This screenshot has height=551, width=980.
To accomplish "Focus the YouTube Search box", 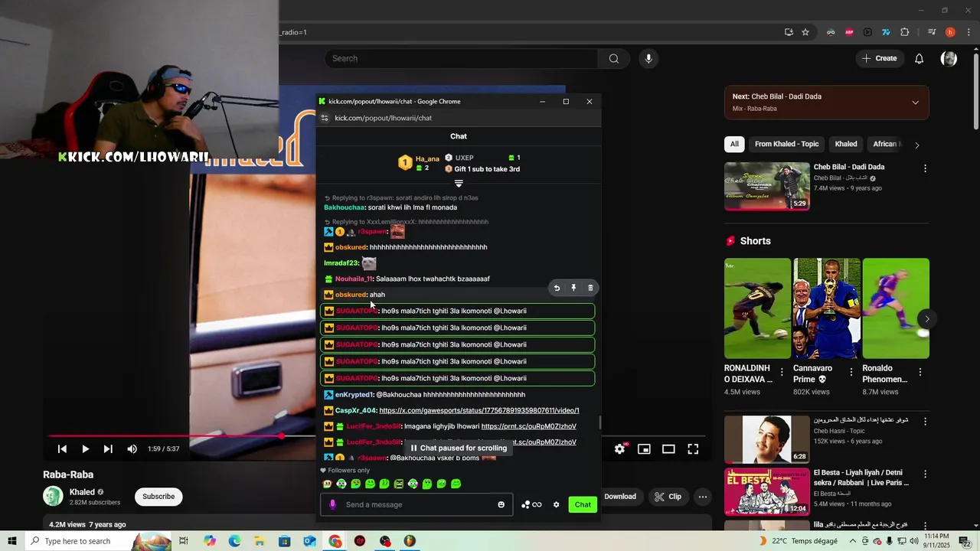I will [x=461, y=59].
